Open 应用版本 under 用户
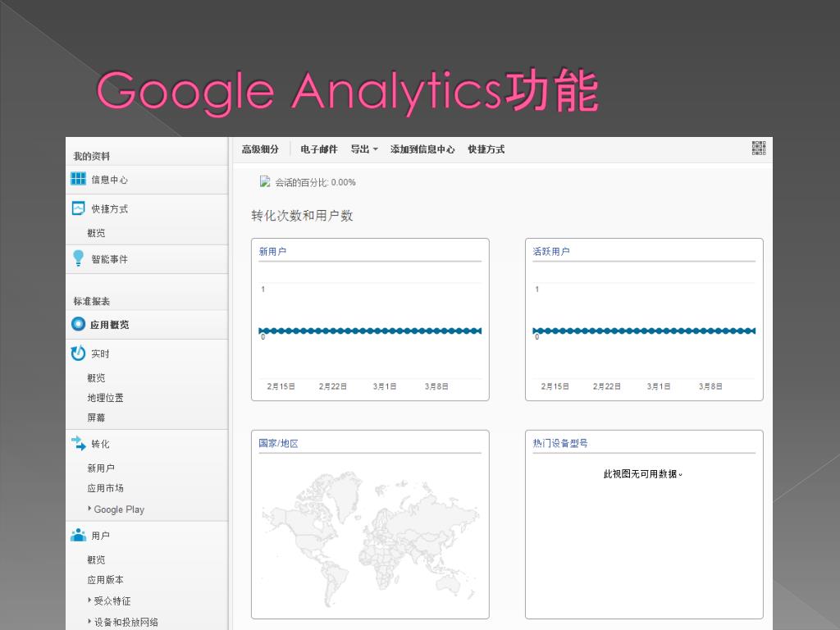840x630 pixels. coord(106,580)
